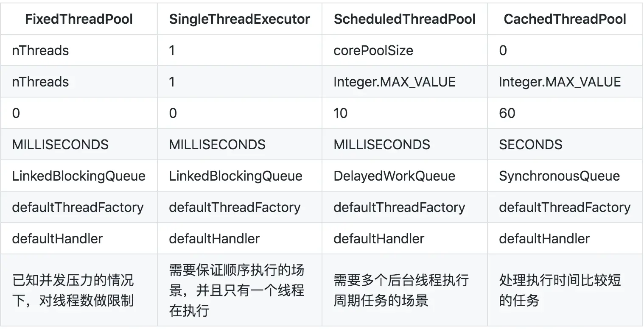Click the SingleThreadExecutor column header

click(x=239, y=19)
